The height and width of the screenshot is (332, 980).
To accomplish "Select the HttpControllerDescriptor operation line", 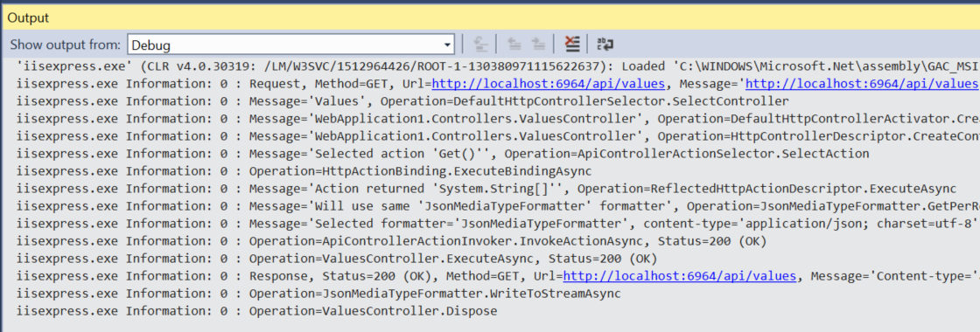I will click(498, 135).
